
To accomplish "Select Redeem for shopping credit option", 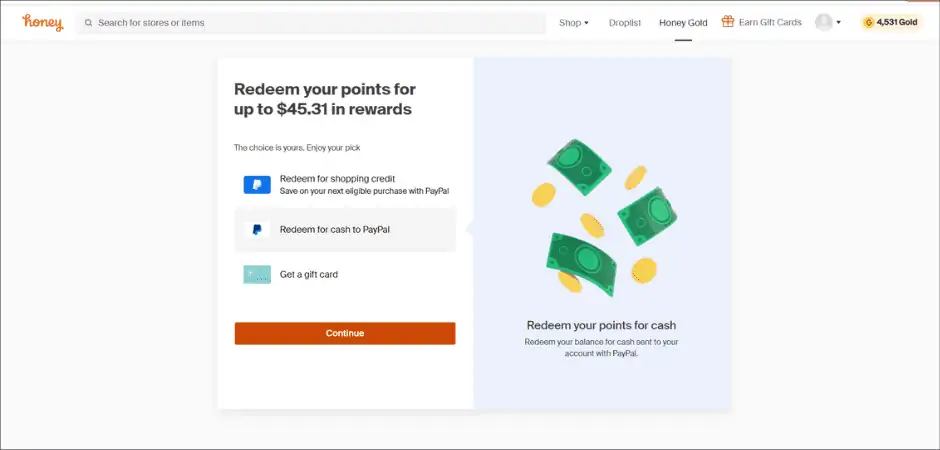I will point(345,185).
